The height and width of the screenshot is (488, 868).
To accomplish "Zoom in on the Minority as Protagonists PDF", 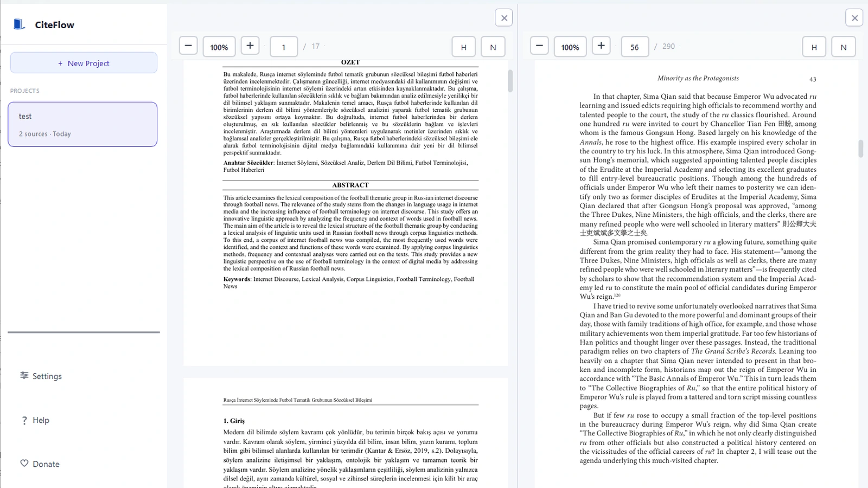I will coord(601,46).
